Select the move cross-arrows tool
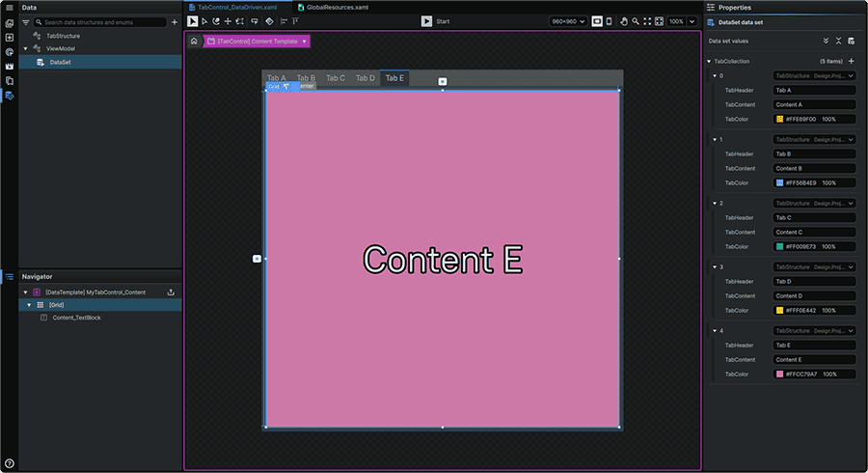 tap(228, 21)
